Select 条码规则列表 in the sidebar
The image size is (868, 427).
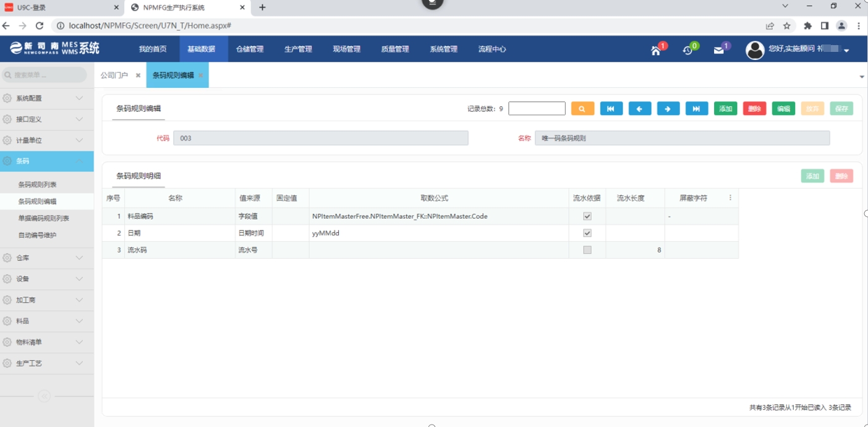(38, 185)
